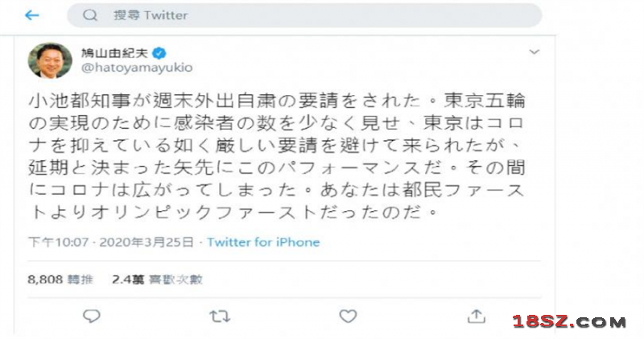
Task: Click the back arrow icon
Action: click(x=32, y=15)
